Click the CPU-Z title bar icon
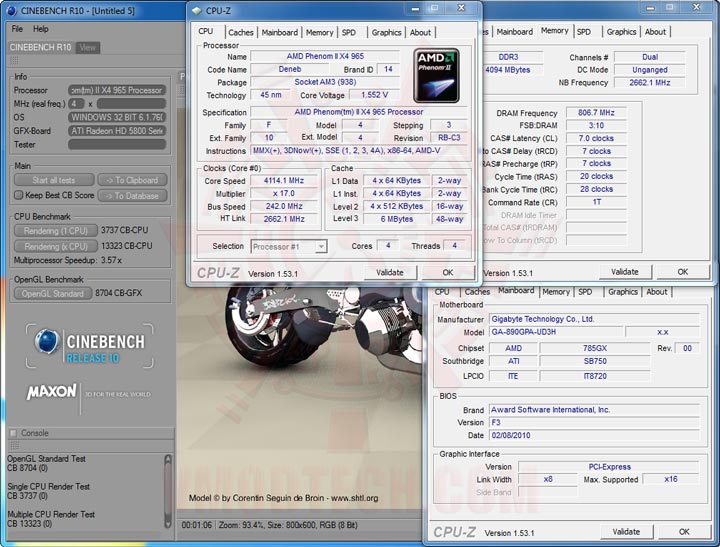The image size is (720, 547). [197, 11]
